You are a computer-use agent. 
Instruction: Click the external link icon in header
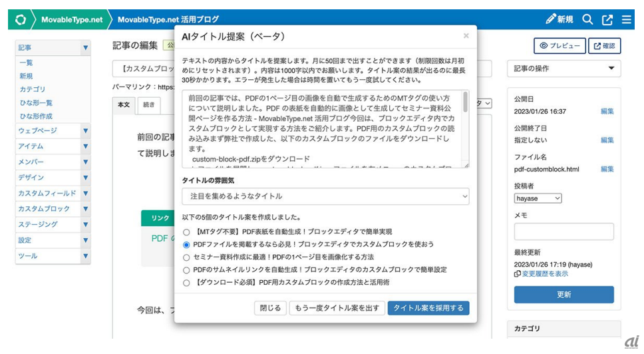pos(607,19)
